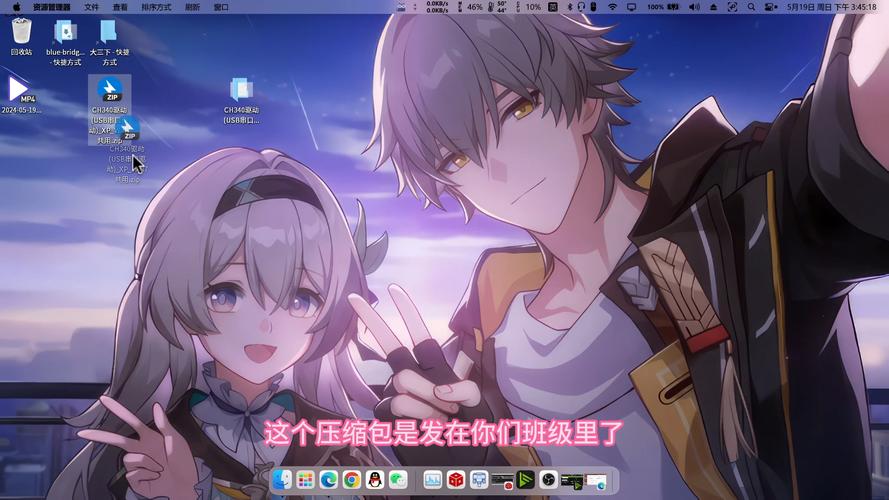Launch Microsoft Edge from dock
The image size is (889, 500).
coord(328,480)
